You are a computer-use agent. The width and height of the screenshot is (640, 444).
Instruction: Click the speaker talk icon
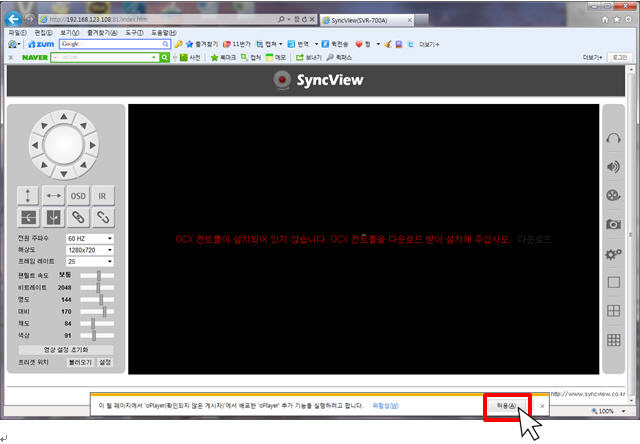pyautogui.click(x=613, y=166)
